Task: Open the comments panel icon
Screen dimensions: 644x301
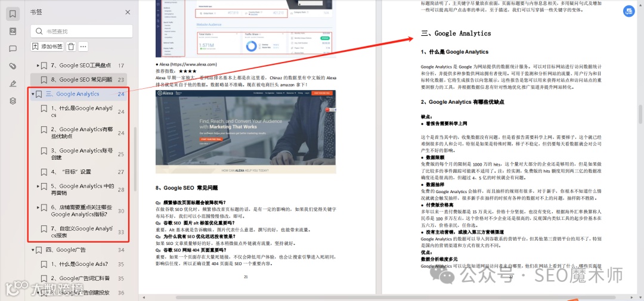Action: [13, 48]
